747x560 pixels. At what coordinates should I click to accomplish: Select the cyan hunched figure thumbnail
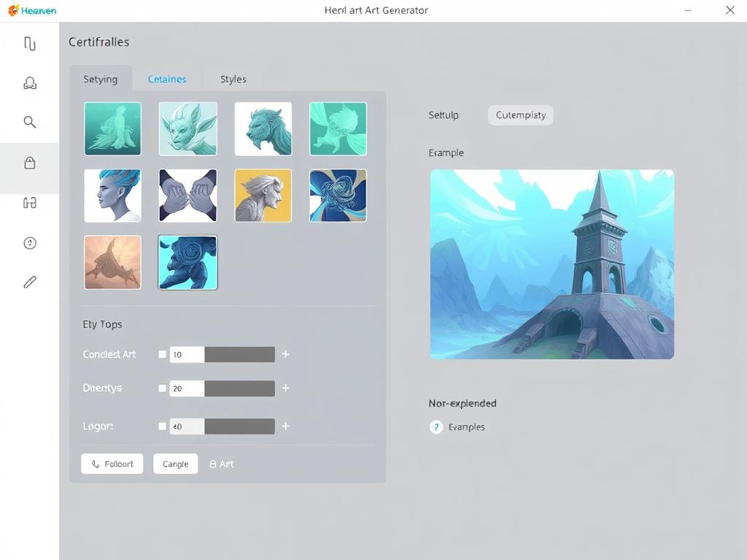187,262
